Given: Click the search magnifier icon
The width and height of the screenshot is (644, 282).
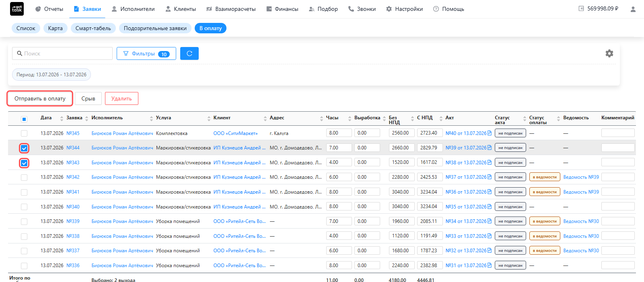Looking at the screenshot, I should (x=19, y=53).
